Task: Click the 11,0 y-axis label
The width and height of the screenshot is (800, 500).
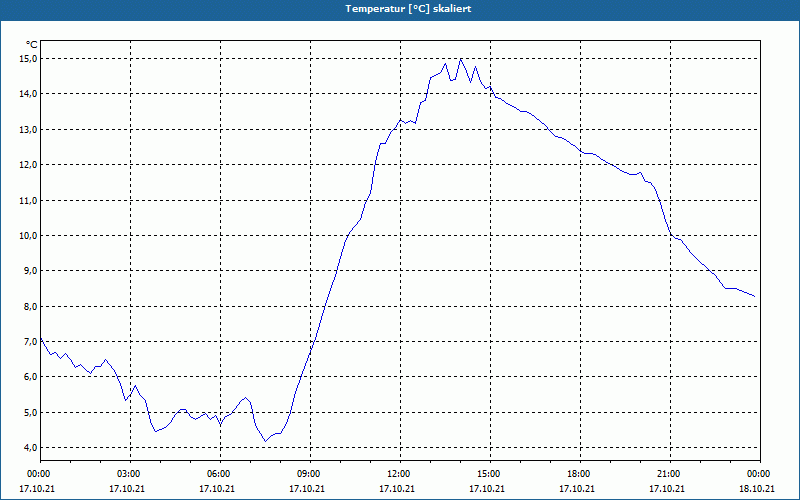Action: click(29, 201)
